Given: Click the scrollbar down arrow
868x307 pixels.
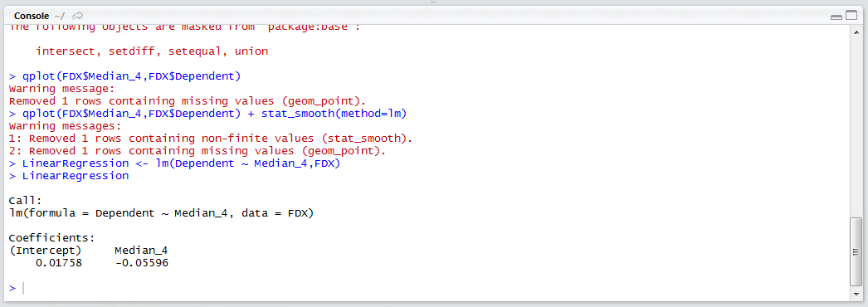Looking at the screenshot, I should tap(856, 295).
